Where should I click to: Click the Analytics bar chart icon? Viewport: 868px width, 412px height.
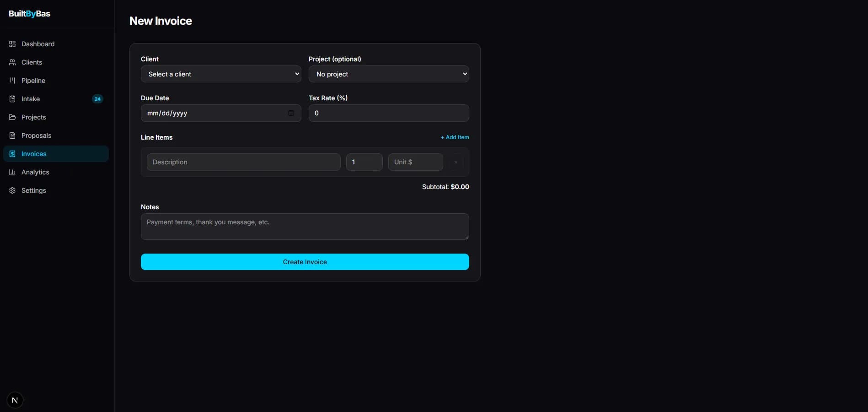[x=12, y=172]
